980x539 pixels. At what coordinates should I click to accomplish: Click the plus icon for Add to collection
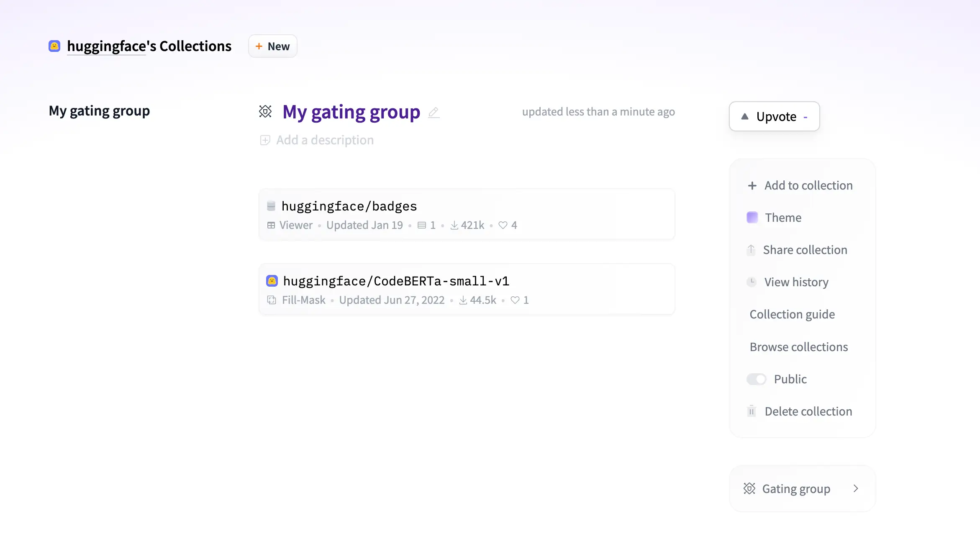click(752, 185)
